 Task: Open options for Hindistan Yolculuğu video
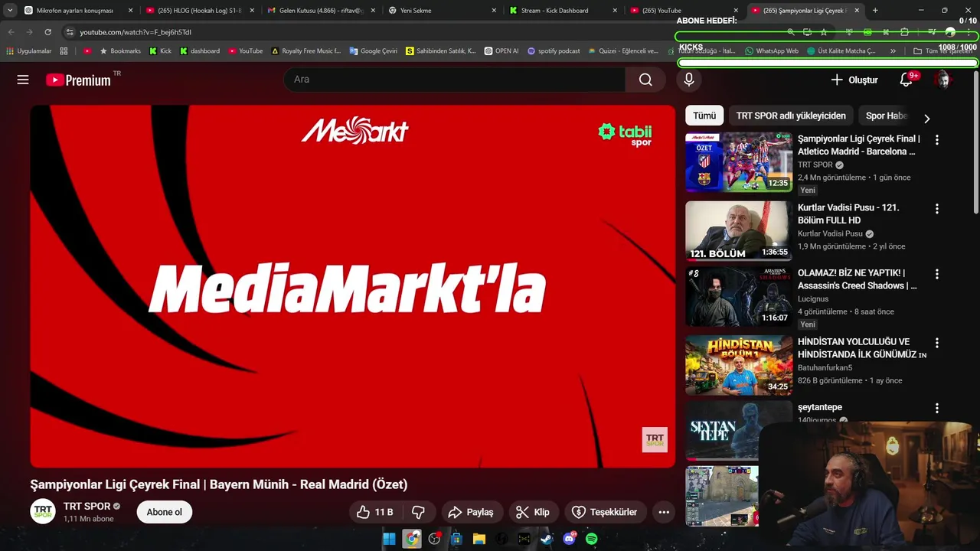(936, 343)
